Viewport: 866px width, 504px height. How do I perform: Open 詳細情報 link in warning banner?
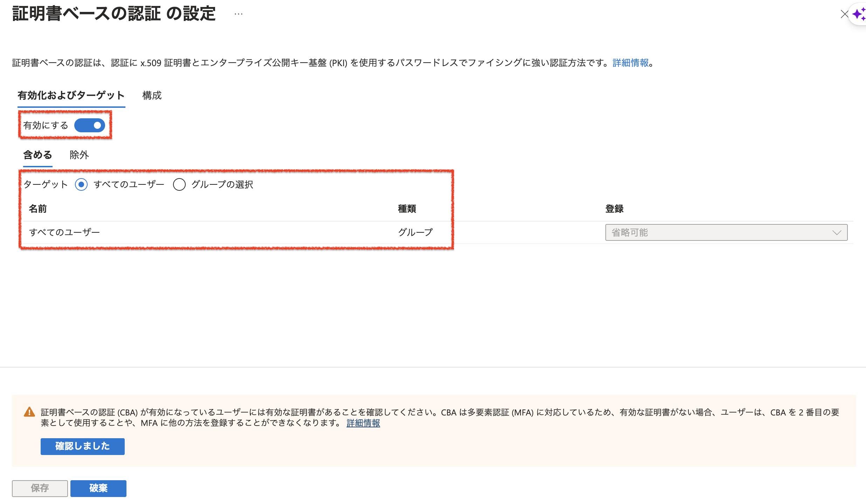pyautogui.click(x=363, y=423)
